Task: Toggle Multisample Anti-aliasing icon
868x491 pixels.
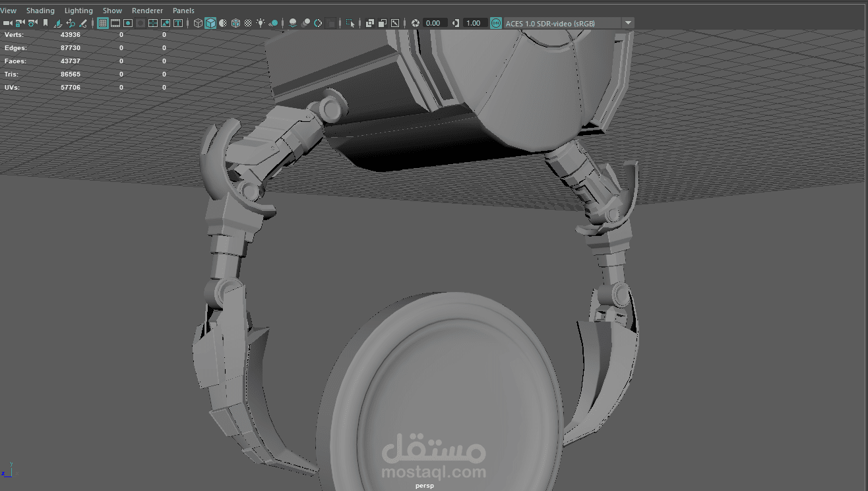Action: [317, 23]
